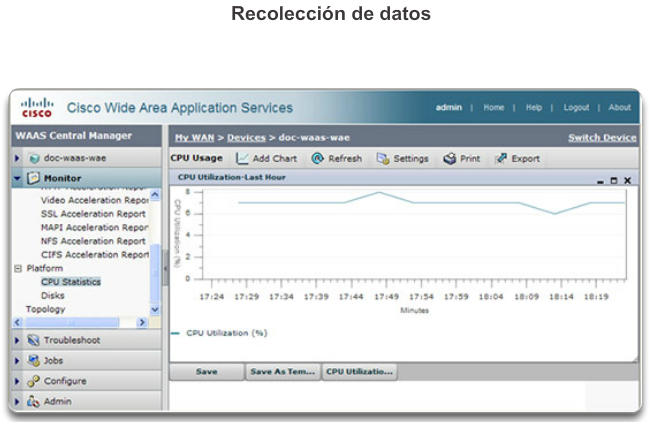This screenshot has width=649, height=422.
Task: Click the Monitor section icon
Action: 33,178
